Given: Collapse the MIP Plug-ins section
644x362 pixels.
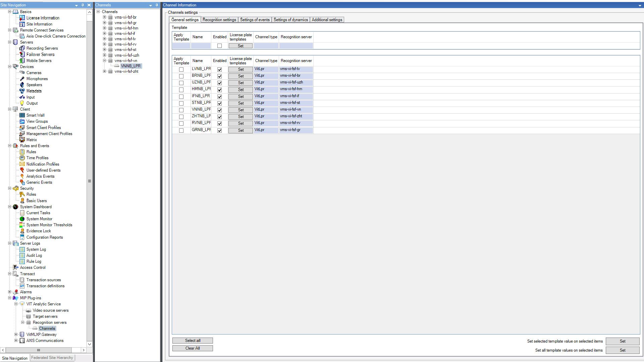Looking at the screenshot, I should click(x=10, y=298).
